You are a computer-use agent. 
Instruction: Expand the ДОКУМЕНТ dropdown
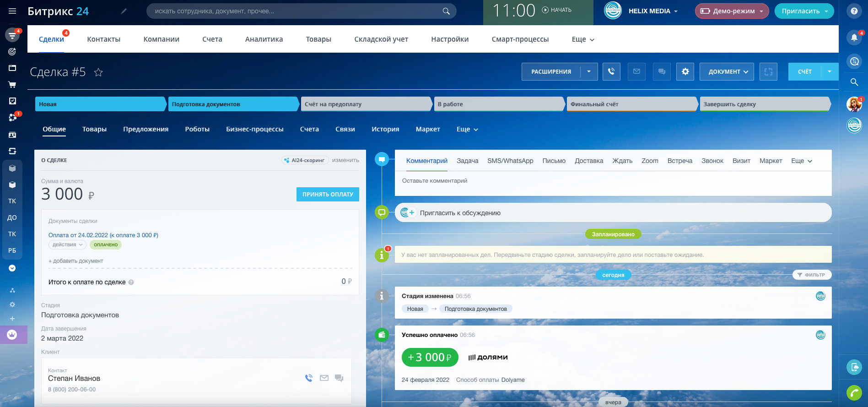(x=727, y=71)
